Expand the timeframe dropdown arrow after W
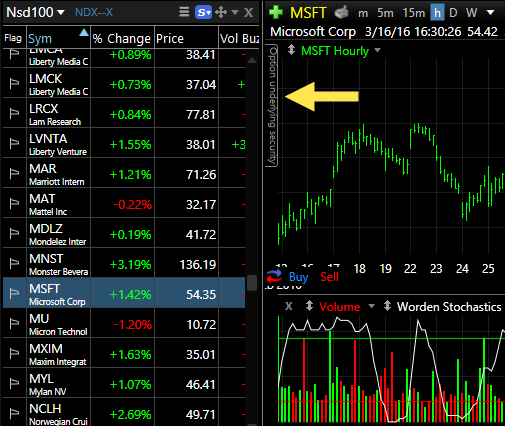Viewport: 505px width, 426px height. [490, 13]
